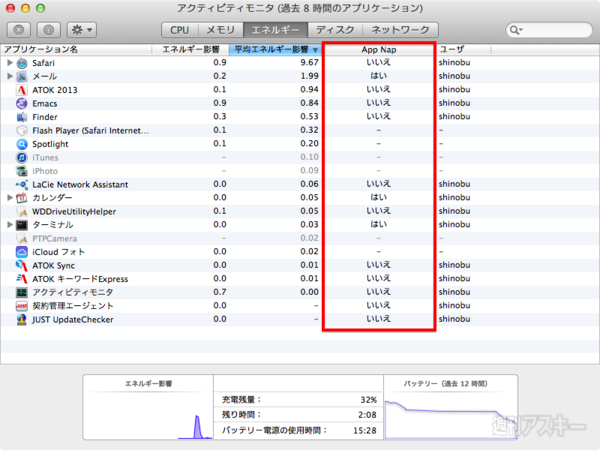
Task: Click the アクティビティモニタ row icon
Action: pos(22,292)
